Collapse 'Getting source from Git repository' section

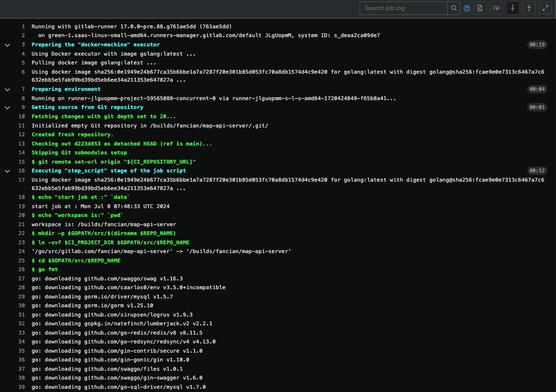click(x=7, y=107)
